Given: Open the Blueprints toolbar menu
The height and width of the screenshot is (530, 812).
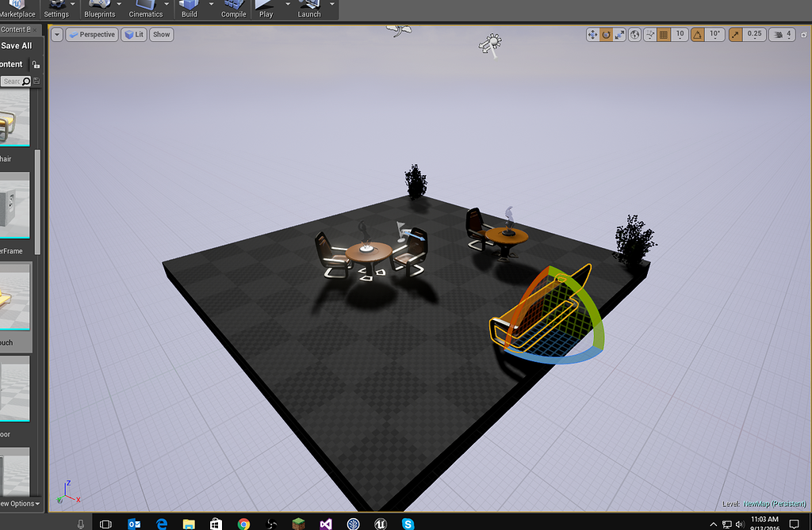Looking at the screenshot, I should tap(100, 10).
